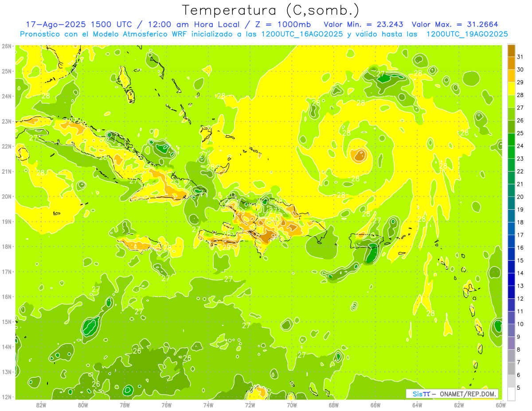This screenshot has height=411, width=532.
Task: Click the '72W' longitude label
Action: point(250,405)
